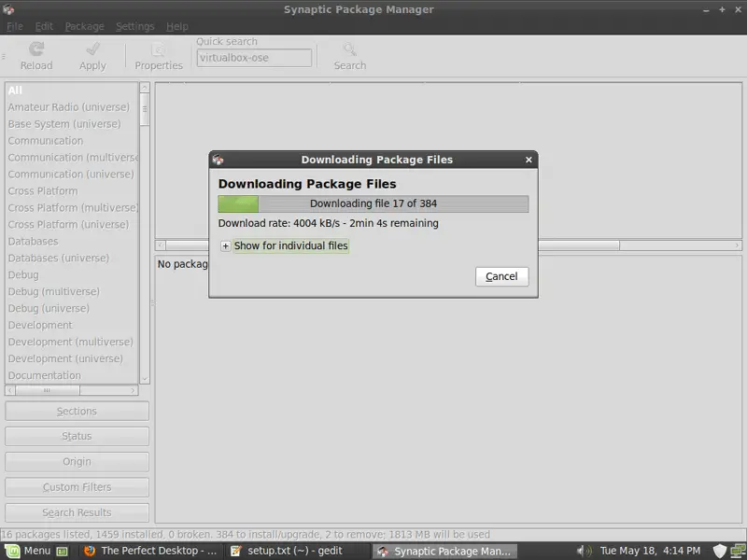Image resolution: width=747 pixels, height=560 pixels.
Task: Open the Settings menu
Action: click(134, 27)
